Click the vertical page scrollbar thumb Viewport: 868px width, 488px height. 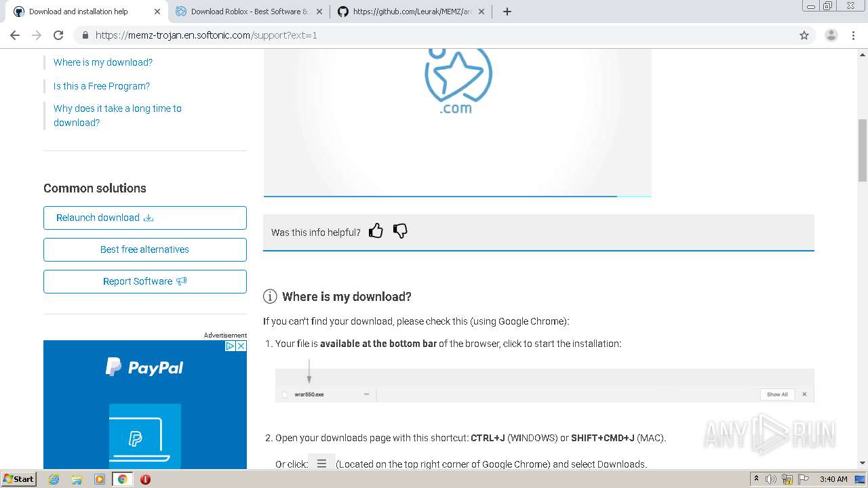pos(863,150)
